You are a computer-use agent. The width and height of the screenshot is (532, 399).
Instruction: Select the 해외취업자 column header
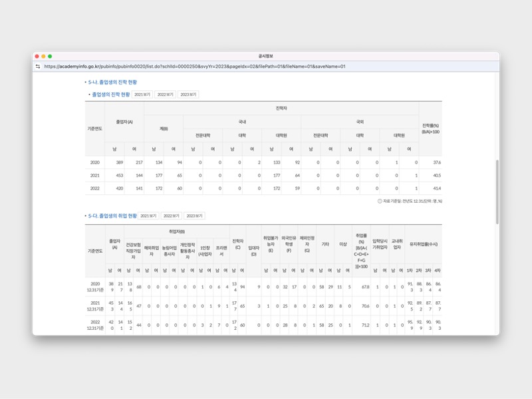152,251
